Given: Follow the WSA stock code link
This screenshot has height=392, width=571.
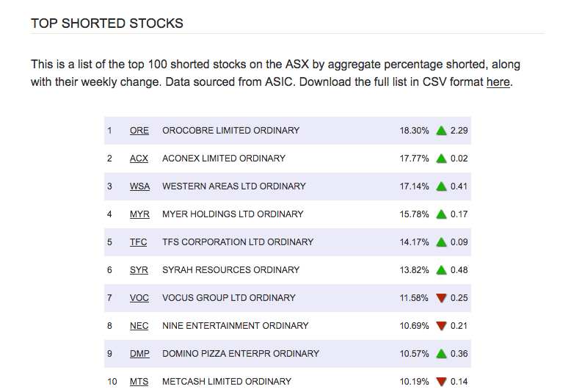Looking at the screenshot, I should [139, 186].
